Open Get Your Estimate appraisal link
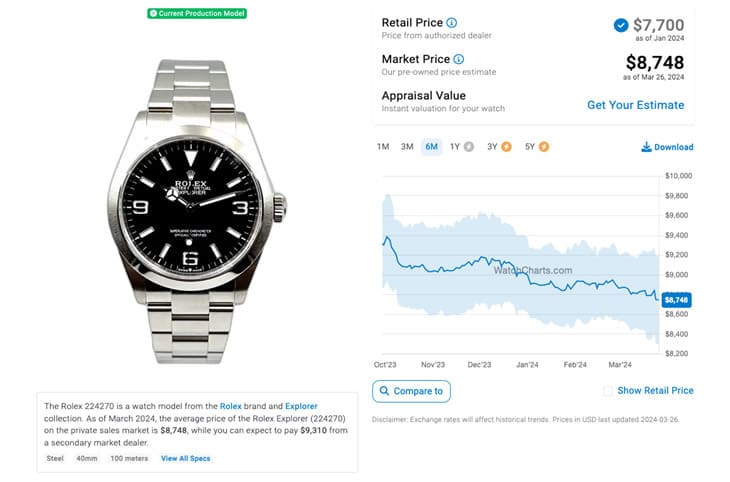Viewport: 730px width, 482px height. point(635,105)
